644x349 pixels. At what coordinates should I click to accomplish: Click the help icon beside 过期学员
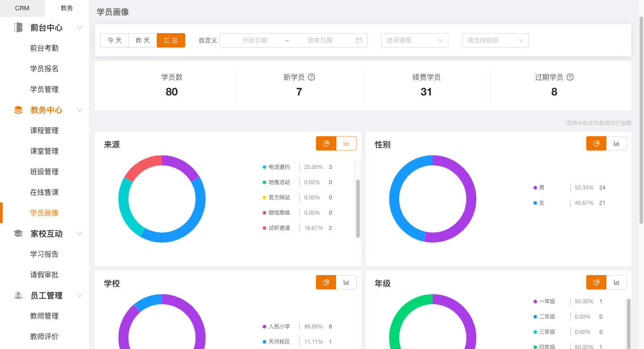click(570, 77)
